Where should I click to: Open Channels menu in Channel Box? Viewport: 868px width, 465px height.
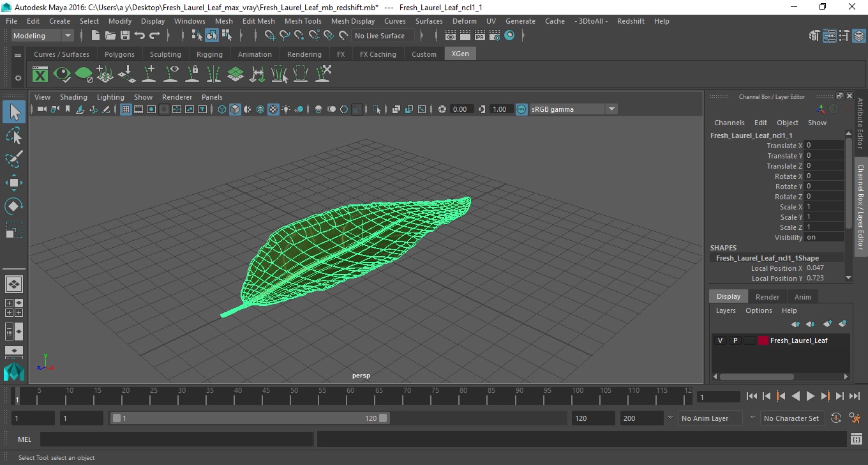point(729,123)
